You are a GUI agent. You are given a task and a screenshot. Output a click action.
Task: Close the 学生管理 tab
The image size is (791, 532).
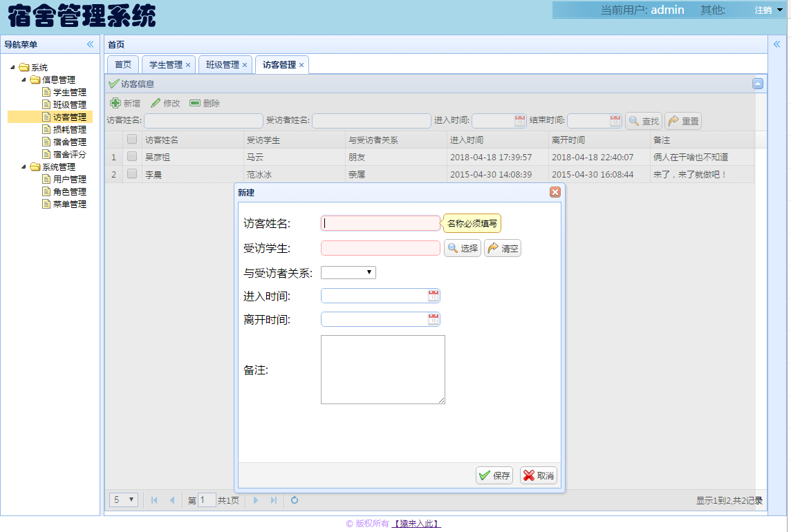[188, 65]
